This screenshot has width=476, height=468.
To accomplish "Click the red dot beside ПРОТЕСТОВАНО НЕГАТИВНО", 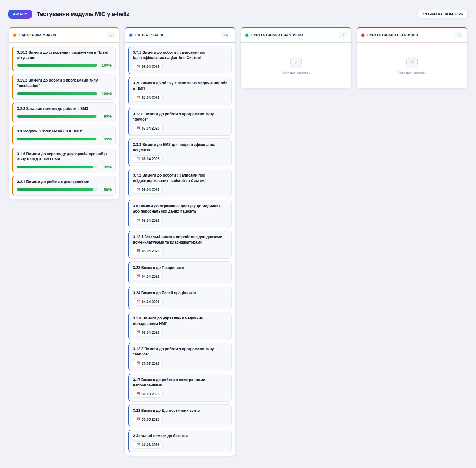I will coord(363,35).
